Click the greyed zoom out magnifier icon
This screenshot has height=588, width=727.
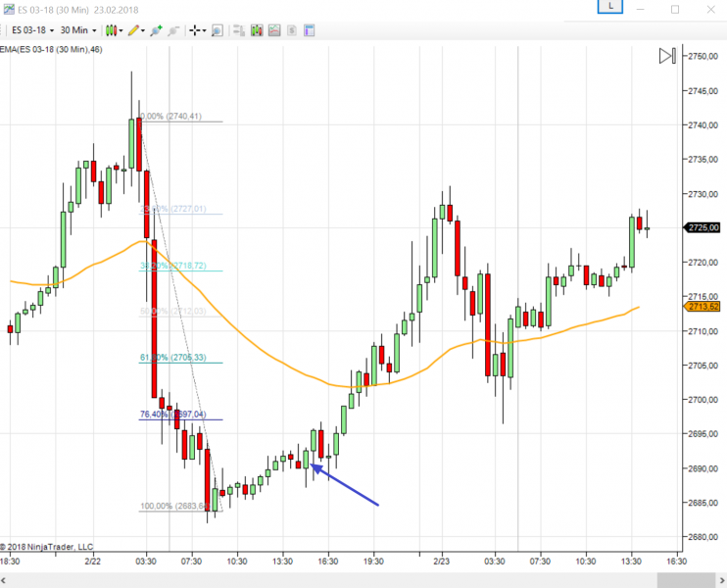(x=173, y=30)
